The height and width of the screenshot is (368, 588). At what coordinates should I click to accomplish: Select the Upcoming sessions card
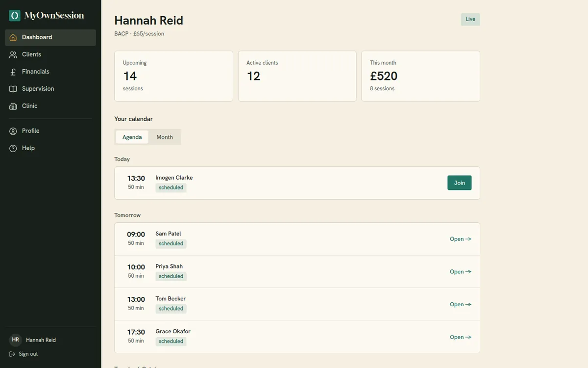click(173, 76)
